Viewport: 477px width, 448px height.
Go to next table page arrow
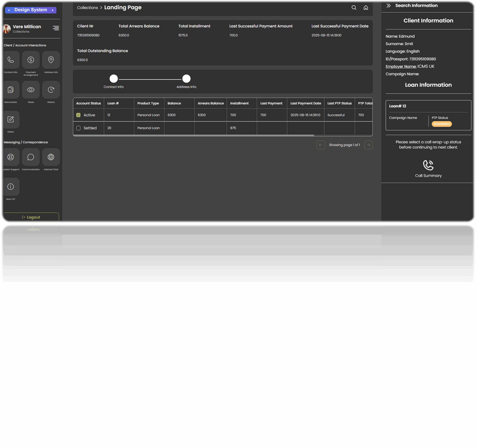(x=368, y=145)
